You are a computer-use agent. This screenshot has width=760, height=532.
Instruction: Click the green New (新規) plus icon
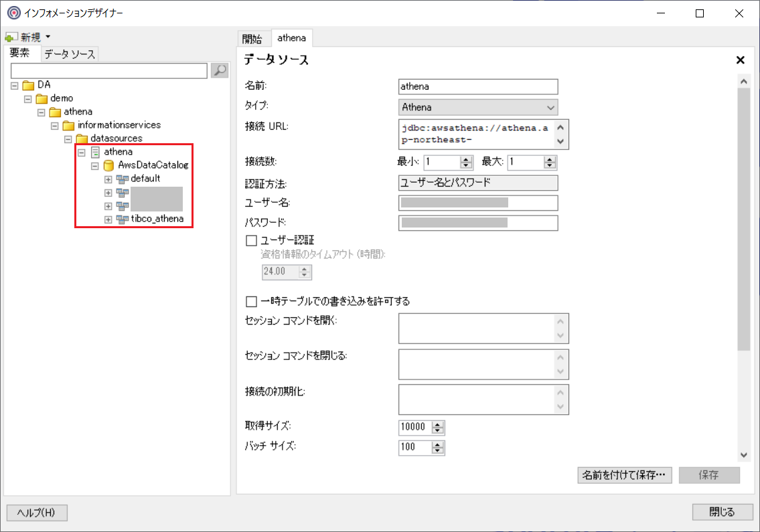[x=11, y=37]
